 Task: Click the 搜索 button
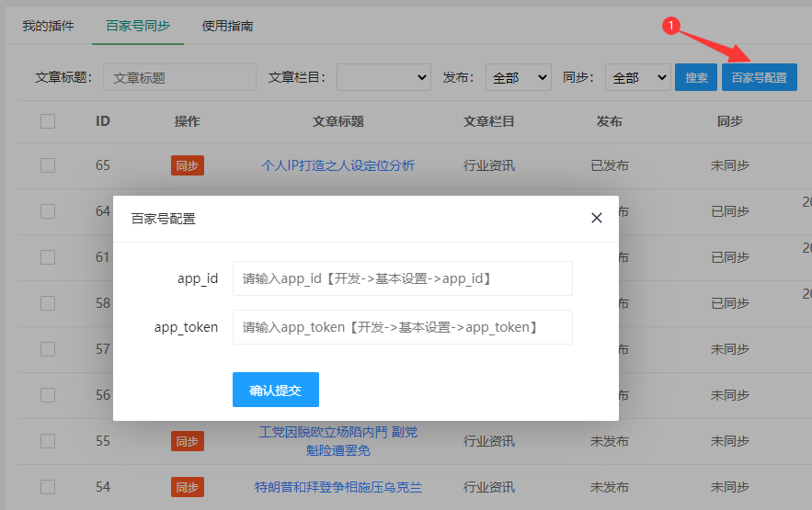696,77
